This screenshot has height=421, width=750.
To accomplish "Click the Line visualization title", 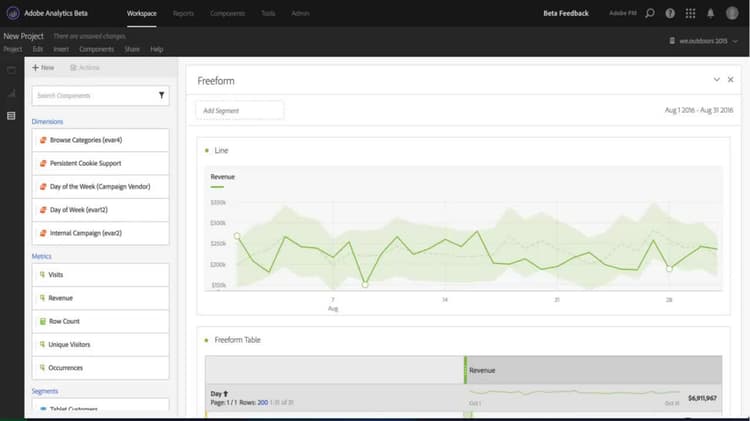I will tap(221, 151).
